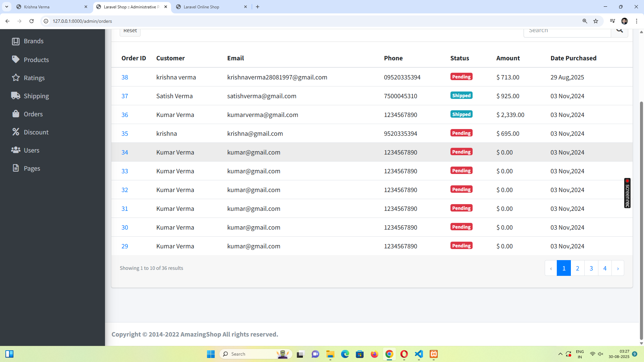The image size is (644, 362).
Task: Click the browser address bar URL
Action: tap(82, 21)
